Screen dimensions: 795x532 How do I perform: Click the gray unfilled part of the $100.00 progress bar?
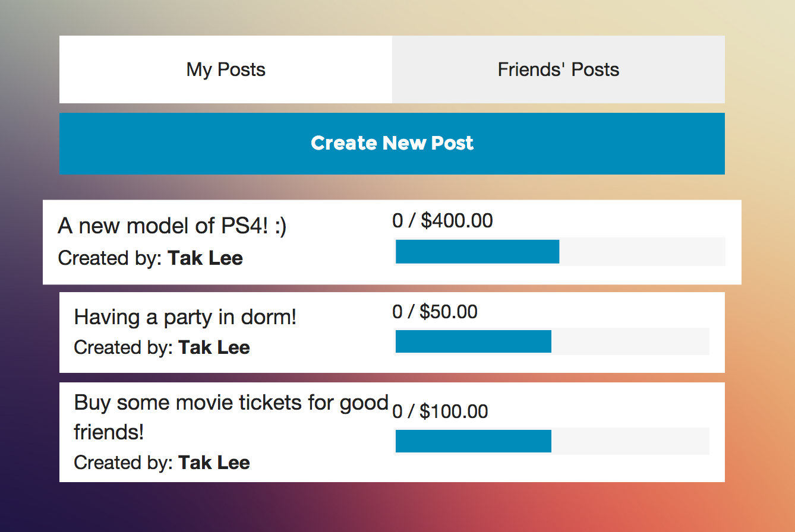pyautogui.click(x=630, y=441)
